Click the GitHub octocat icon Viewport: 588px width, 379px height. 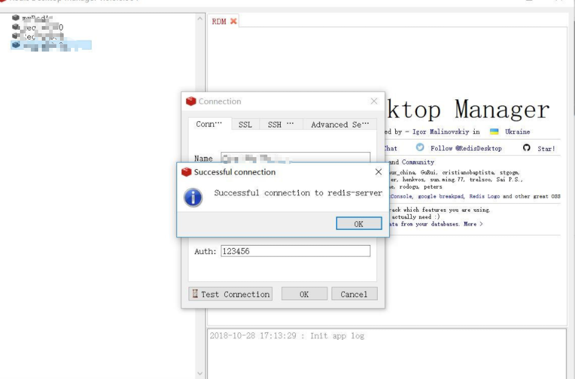pyautogui.click(x=527, y=147)
